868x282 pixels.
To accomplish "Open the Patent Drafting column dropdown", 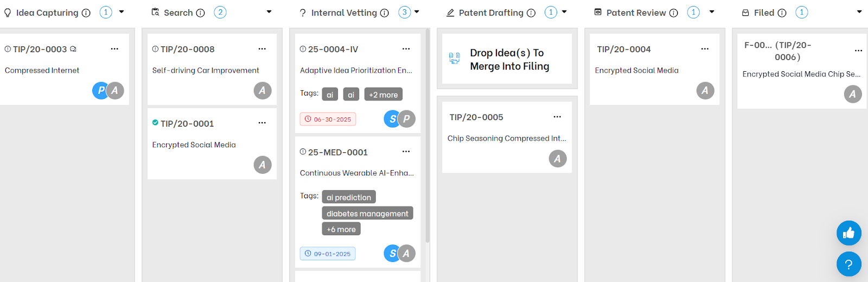I will (x=564, y=12).
